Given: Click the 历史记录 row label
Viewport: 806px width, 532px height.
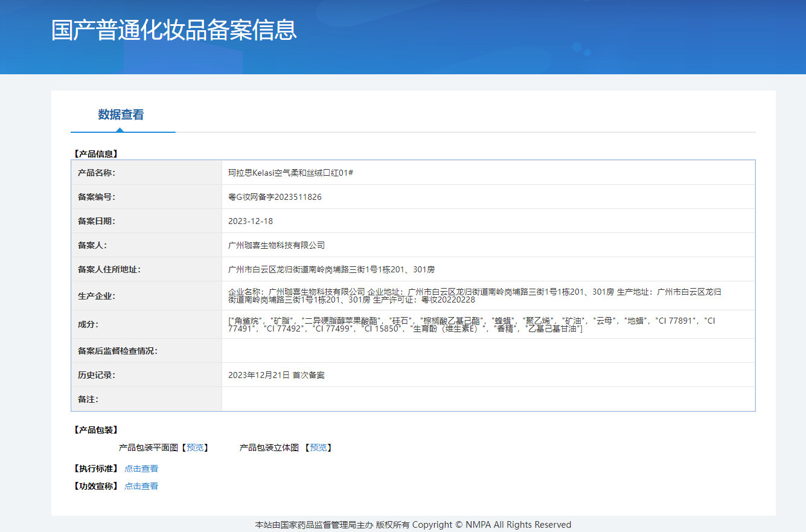Looking at the screenshot, I should coord(97,375).
